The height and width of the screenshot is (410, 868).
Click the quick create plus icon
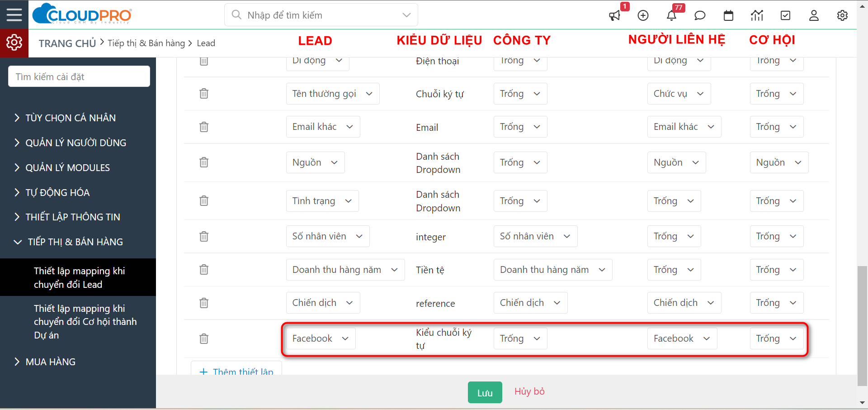coord(643,15)
